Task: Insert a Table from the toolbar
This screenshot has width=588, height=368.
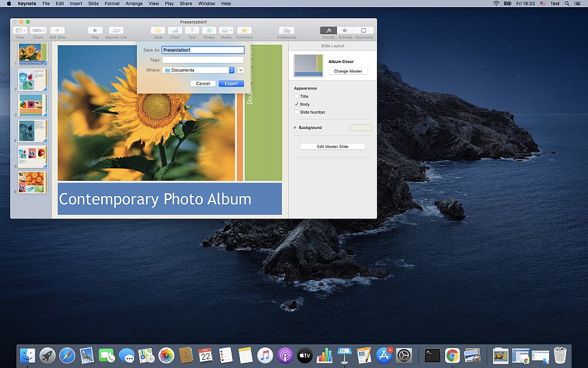Action: (x=158, y=30)
